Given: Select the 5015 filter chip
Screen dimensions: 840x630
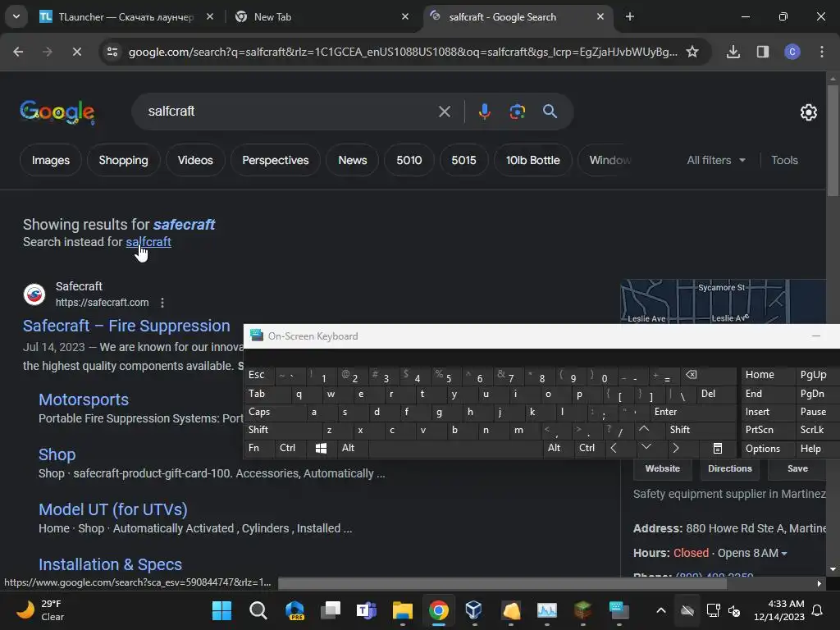Looking at the screenshot, I should tap(463, 160).
